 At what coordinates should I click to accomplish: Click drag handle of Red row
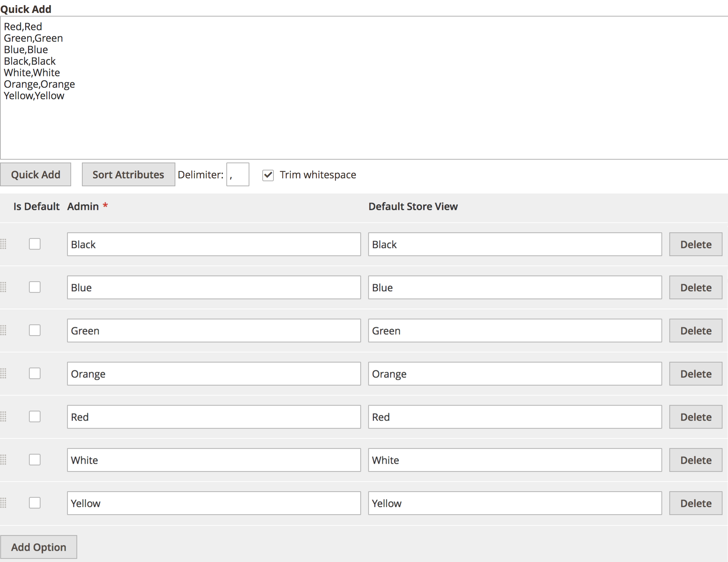3,417
